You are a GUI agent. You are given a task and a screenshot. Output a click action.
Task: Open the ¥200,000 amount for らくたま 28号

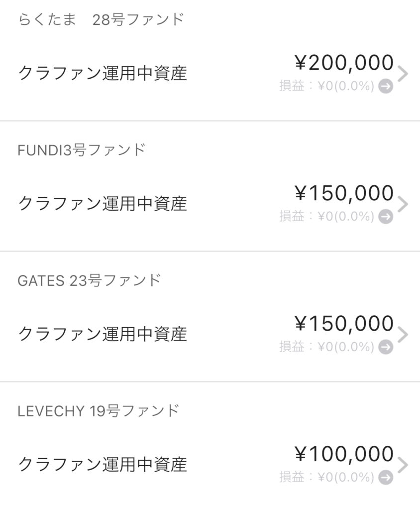[x=344, y=63]
